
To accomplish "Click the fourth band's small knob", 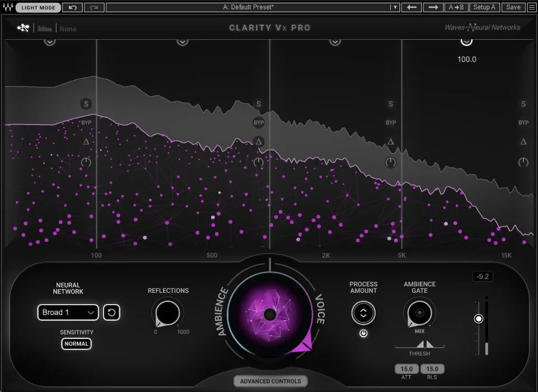I will coord(523,162).
